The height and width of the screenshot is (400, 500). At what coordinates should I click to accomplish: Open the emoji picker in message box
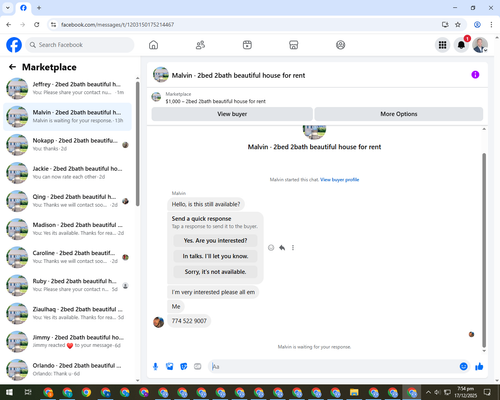click(463, 367)
